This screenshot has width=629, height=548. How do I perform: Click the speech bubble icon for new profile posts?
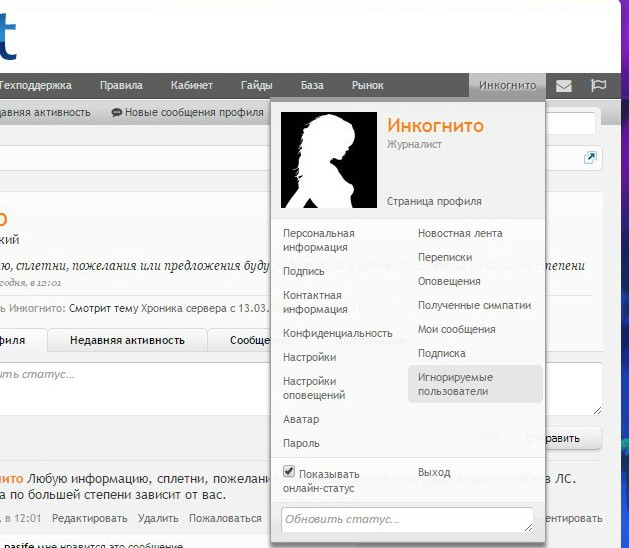pos(117,113)
